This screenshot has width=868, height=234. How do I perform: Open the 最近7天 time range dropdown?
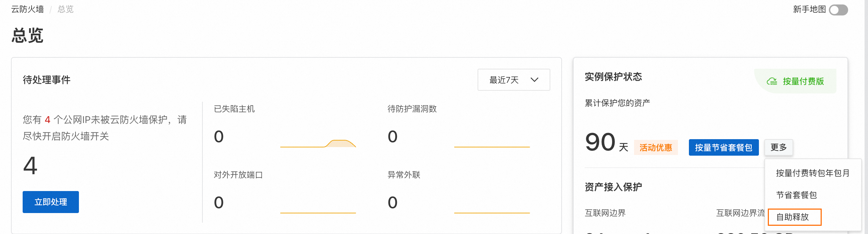pos(514,80)
